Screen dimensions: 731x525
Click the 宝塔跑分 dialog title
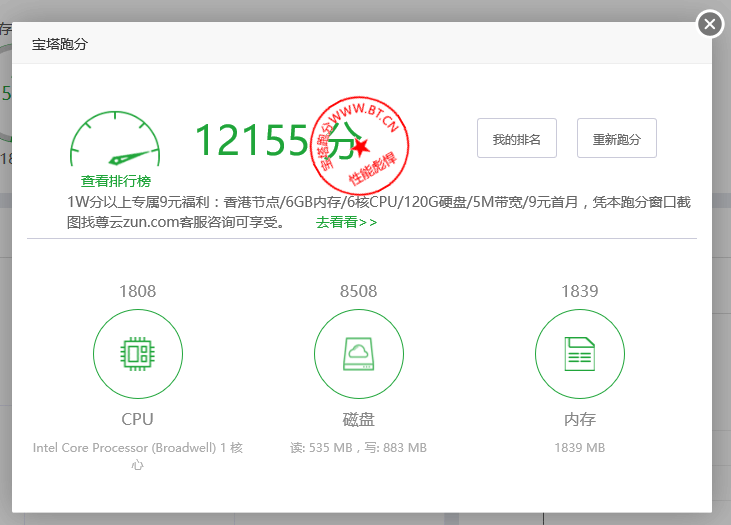point(60,44)
